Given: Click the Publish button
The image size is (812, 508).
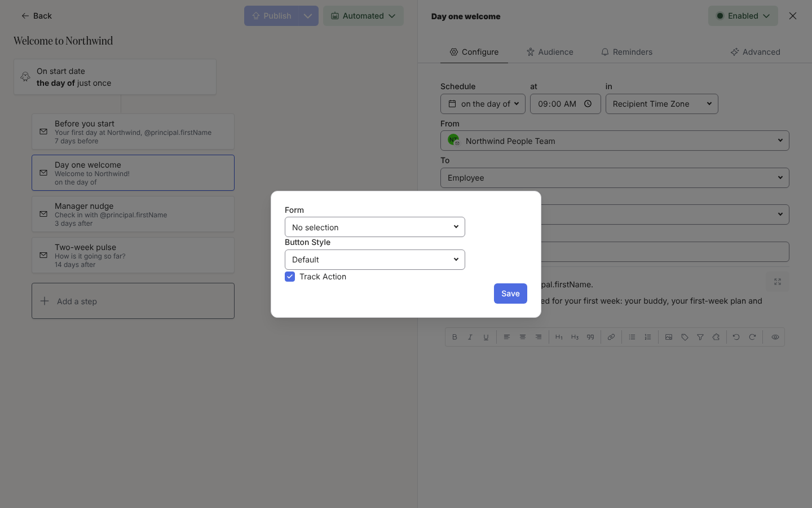Looking at the screenshot, I should click(272, 16).
